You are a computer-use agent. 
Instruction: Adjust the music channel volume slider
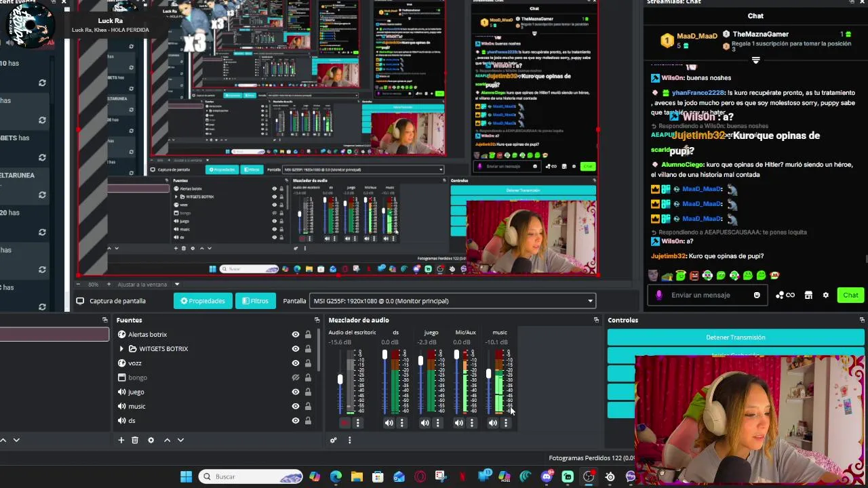click(489, 374)
